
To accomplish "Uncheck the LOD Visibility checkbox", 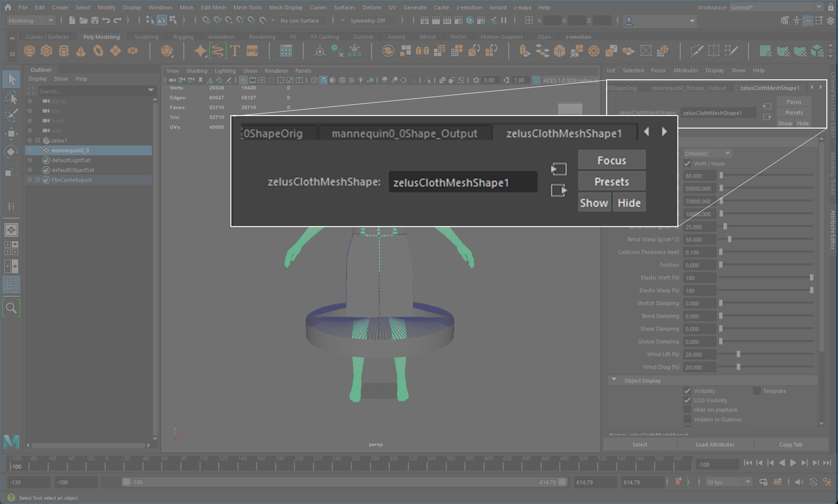I will 687,400.
